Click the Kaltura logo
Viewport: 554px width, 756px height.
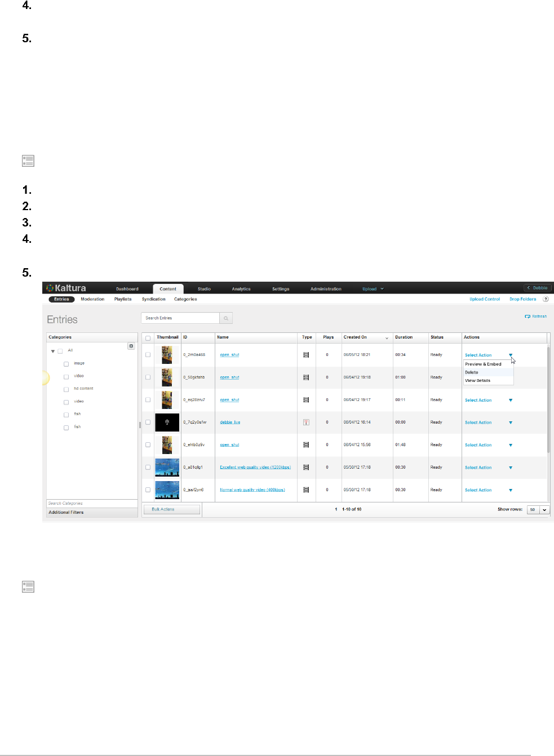[x=66, y=288]
